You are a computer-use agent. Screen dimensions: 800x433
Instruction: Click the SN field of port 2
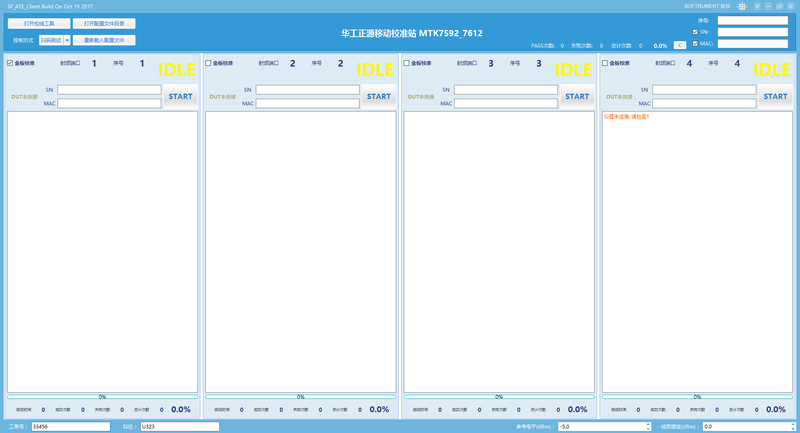(308, 90)
